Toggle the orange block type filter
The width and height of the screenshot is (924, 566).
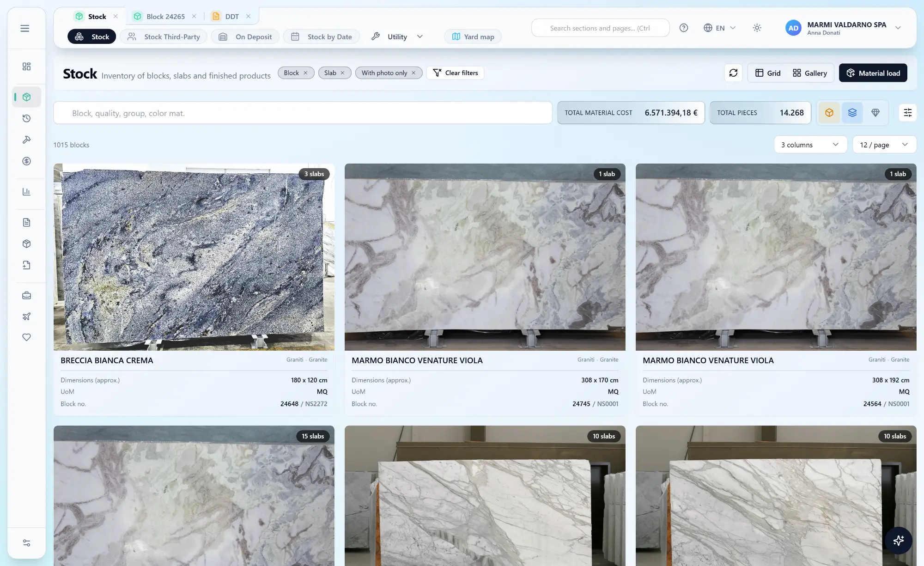click(829, 113)
